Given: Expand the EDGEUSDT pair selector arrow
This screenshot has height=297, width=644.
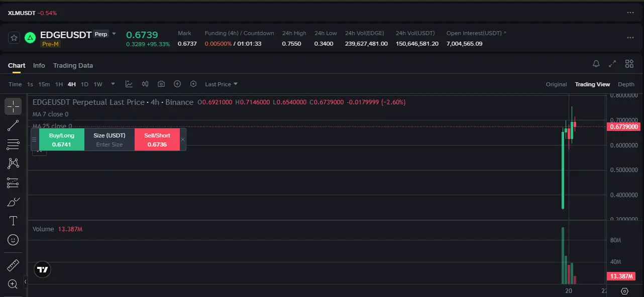Looking at the screenshot, I should coord(114,34).
